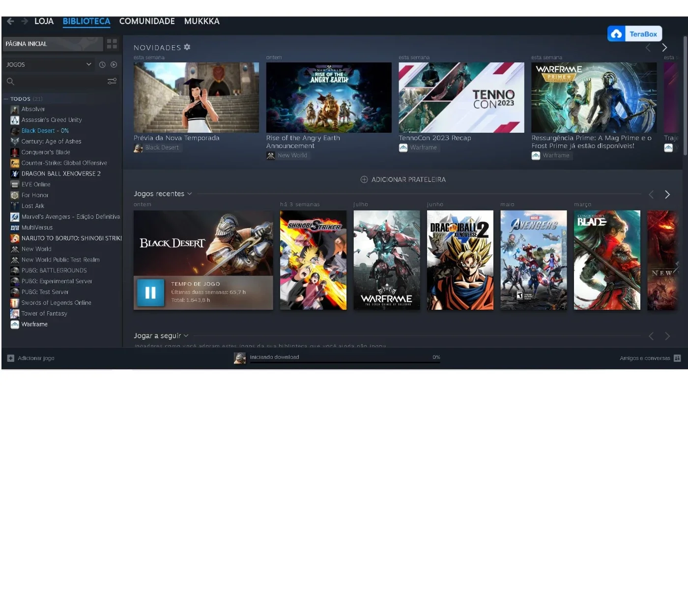Click the TeraBox cloud icon
Screen dimensions: 688x616
coord(616,34)
